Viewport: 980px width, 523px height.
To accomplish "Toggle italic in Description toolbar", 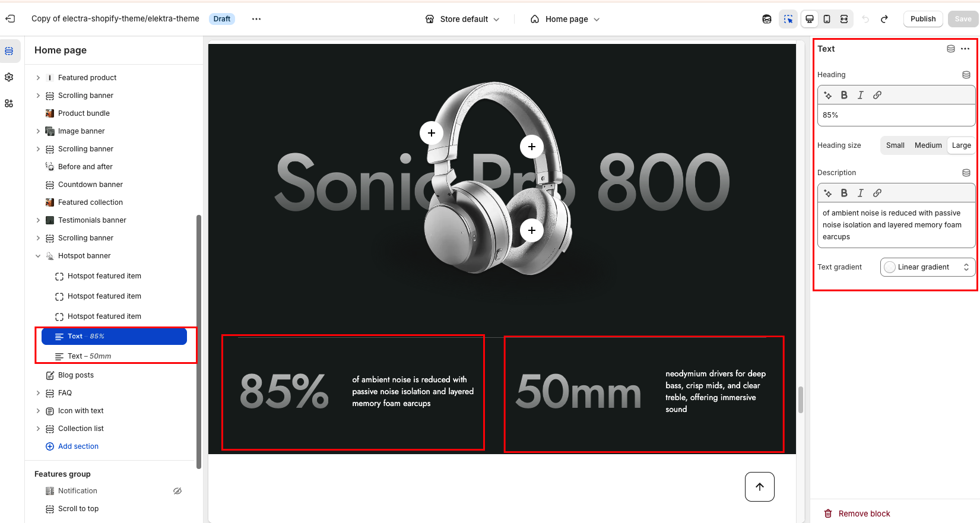I will pos(861,193).
